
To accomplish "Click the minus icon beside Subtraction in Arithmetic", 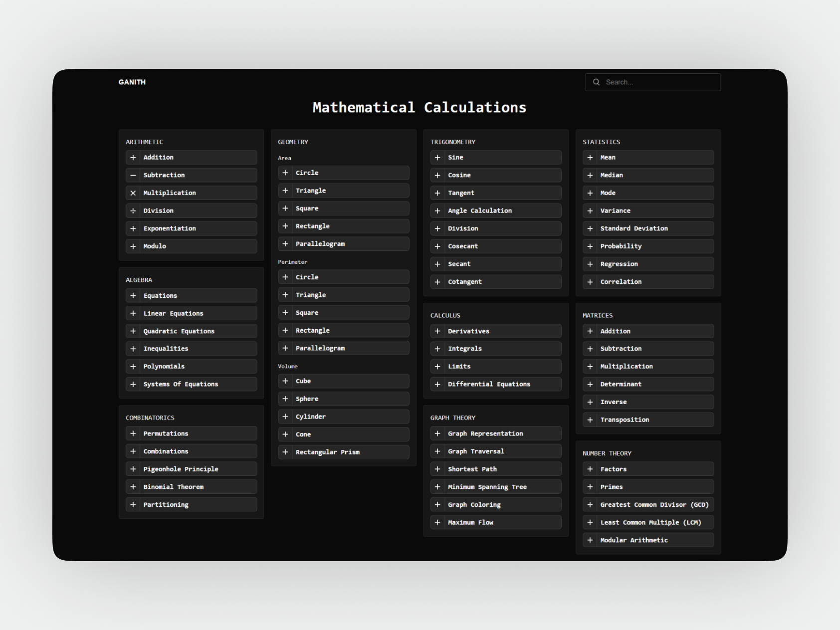I will tap(133, 175).
